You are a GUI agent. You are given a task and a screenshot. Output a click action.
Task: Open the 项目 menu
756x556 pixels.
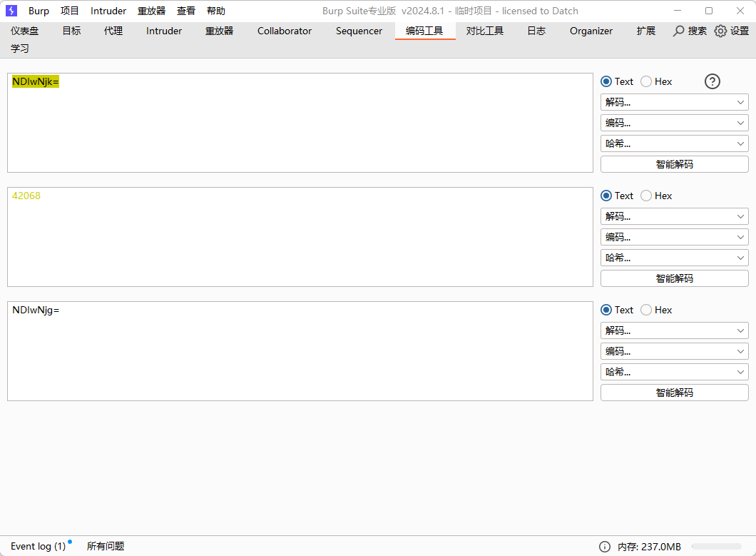pos(69,11)
